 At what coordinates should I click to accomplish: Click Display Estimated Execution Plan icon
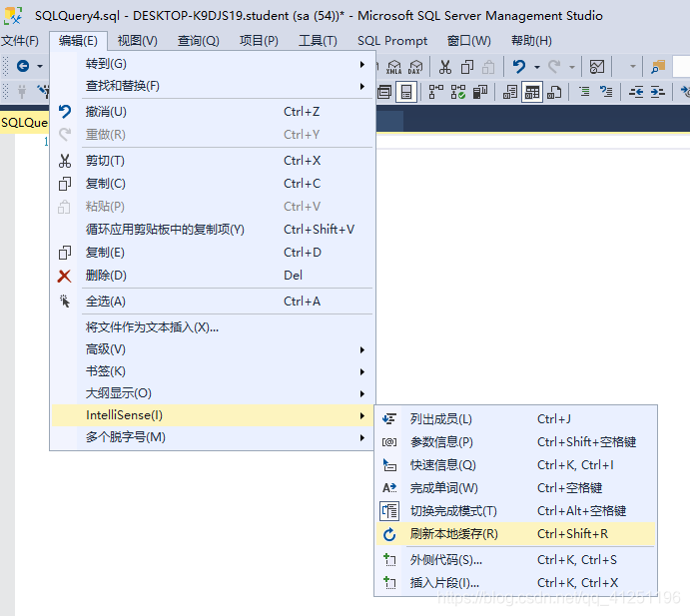(435, 92)
